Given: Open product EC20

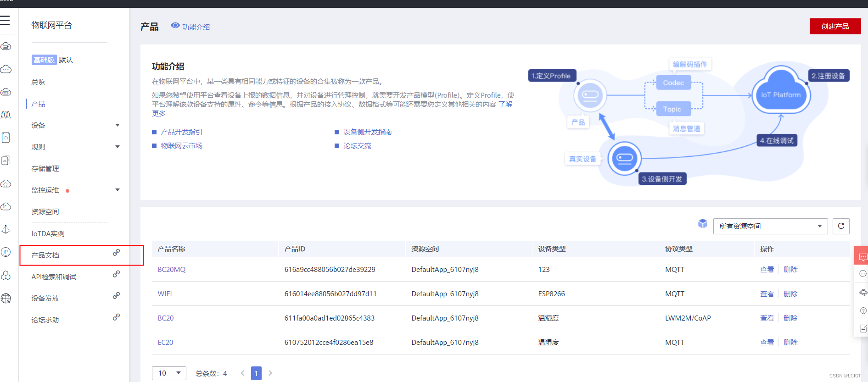Looking at the screenshot, I should [166, 343].
